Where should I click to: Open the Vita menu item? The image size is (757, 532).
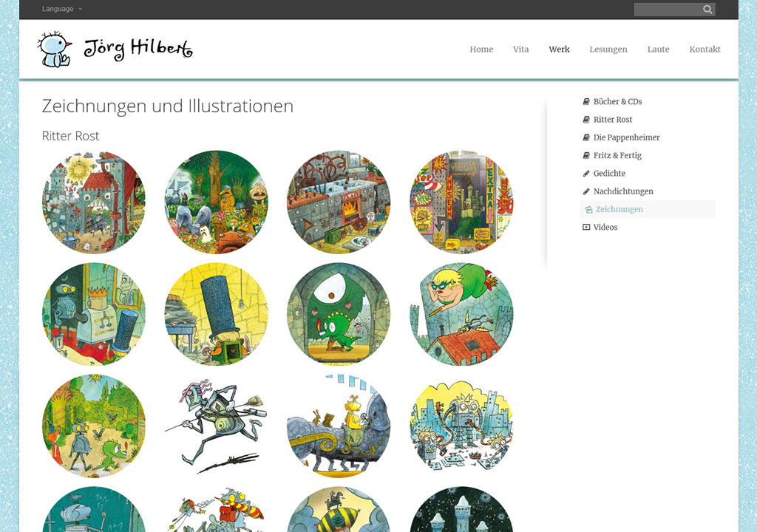point(520,50)
